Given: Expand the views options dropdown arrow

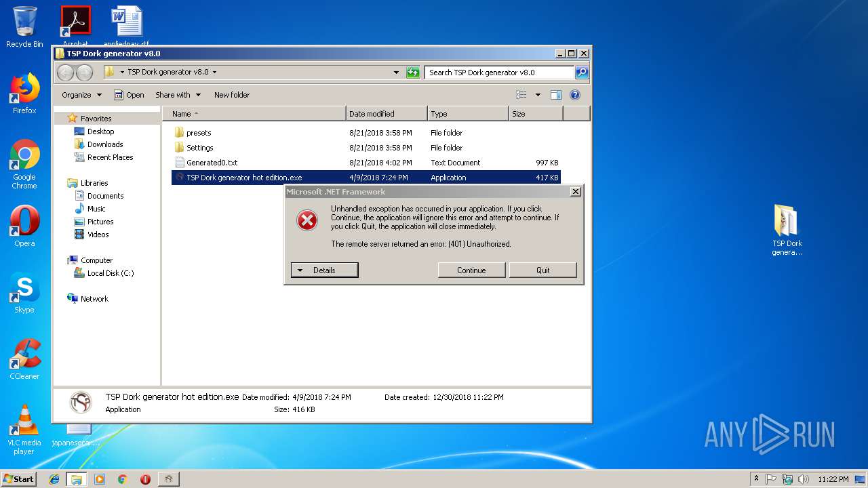Looking at the screenshot, I should (x=538, y=95).
